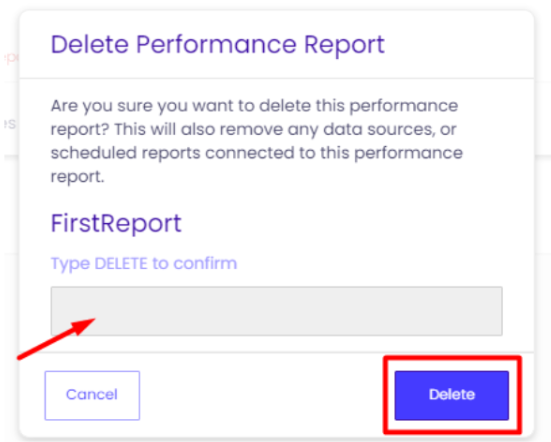Cancel the delete performance report dialog
The height and width of the screenshot is (442, 551).
click(x=92, y=395)
